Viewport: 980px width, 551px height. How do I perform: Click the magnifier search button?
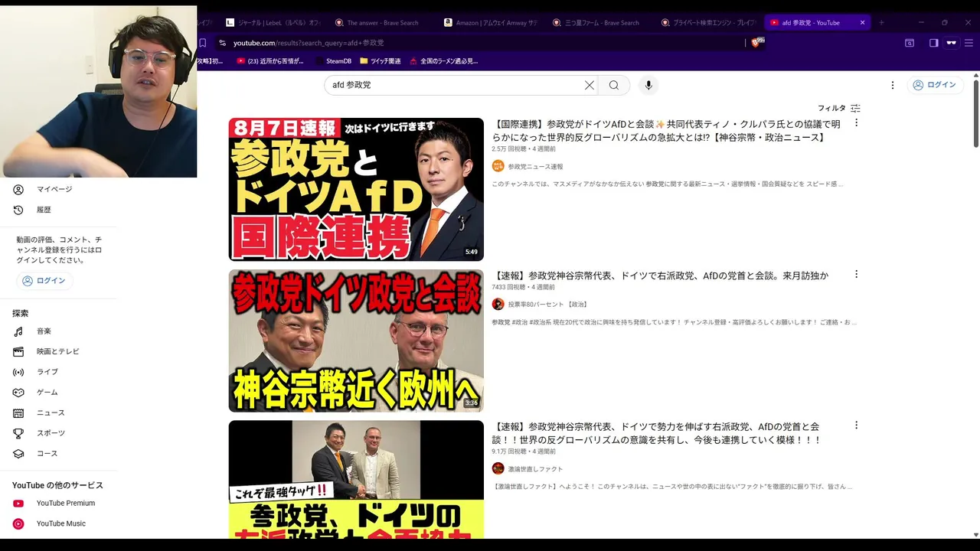click(x=614, y=85)
